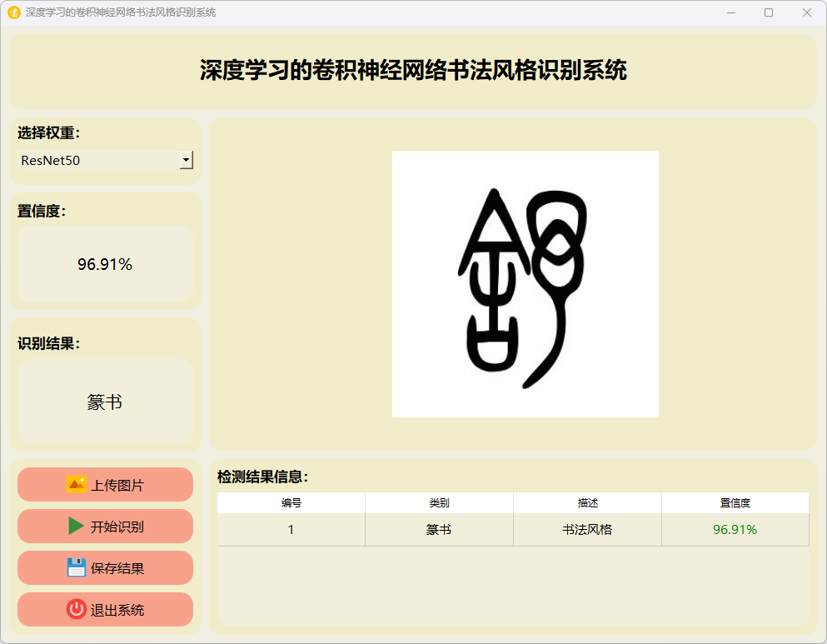Sort by the 描述 column header
The height and width of the screenshot is (644, 827).
click(x=587, y=503)
